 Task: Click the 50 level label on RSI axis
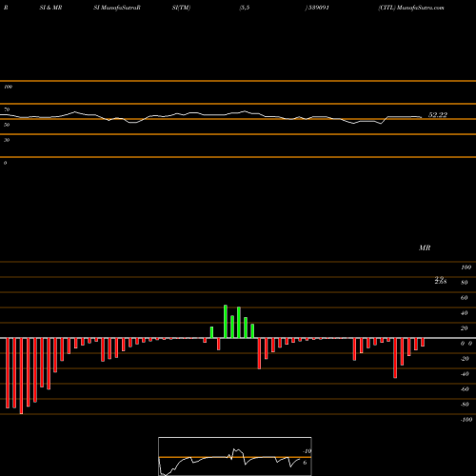point(7,125)
